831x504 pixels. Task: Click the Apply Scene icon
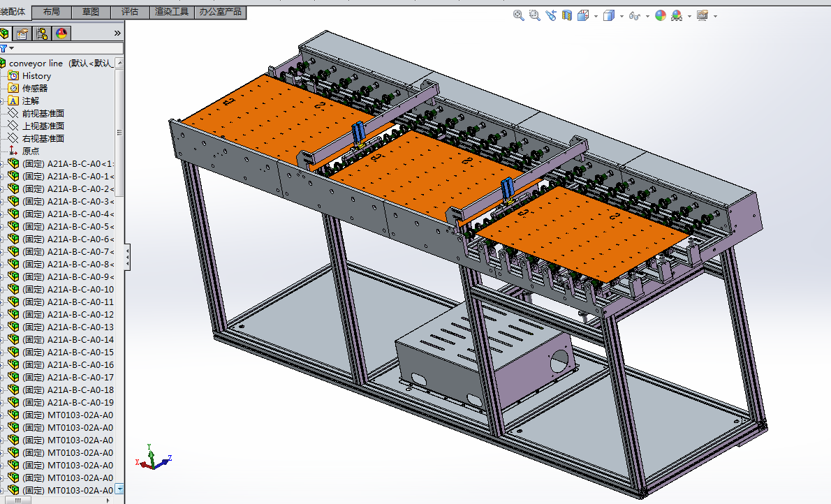tap(677, 16)
